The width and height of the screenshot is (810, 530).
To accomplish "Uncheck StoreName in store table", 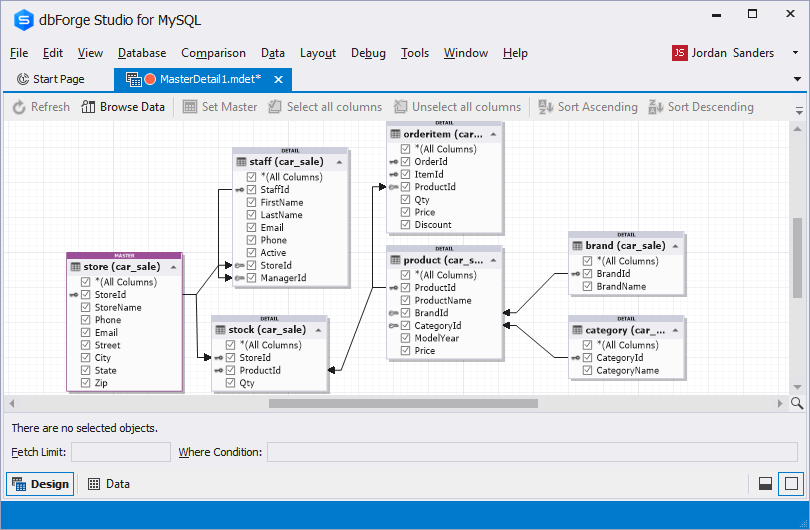I will tap(86, 307).
